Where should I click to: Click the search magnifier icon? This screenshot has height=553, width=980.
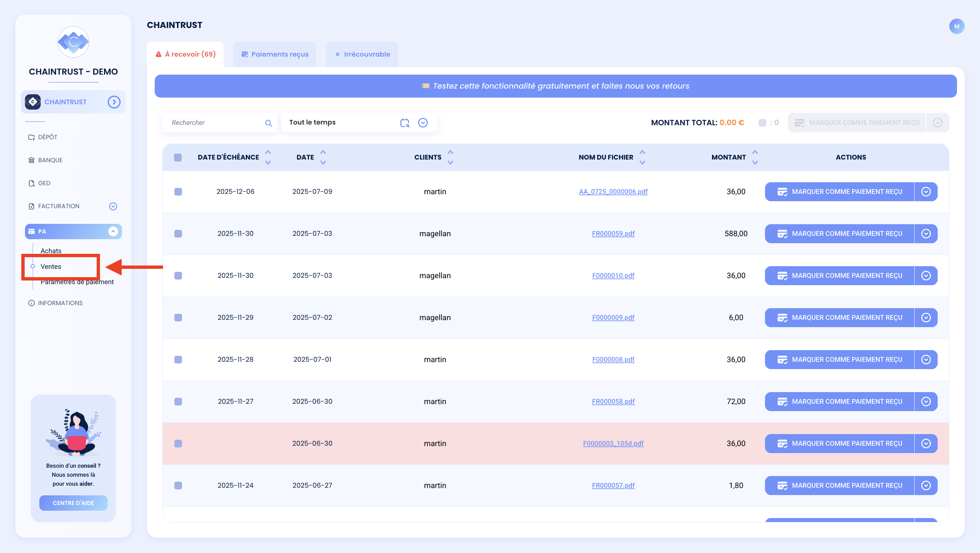(269, 123)
